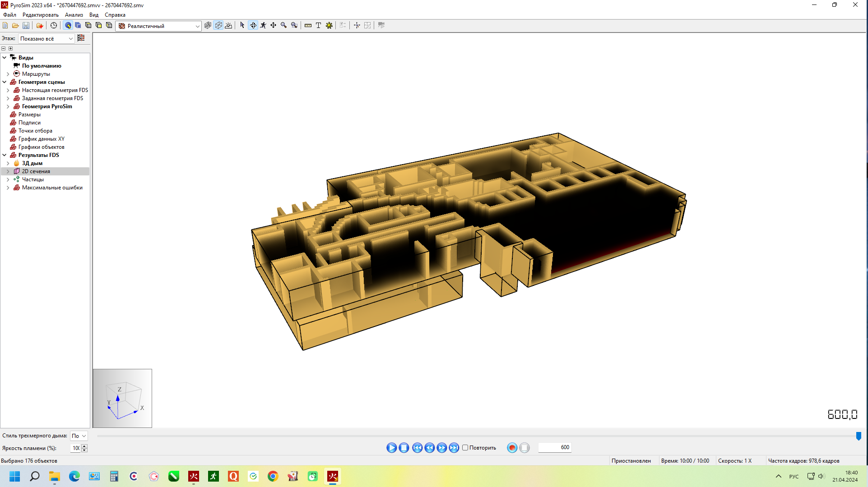Click the solid cube view icon
868x487 pixels.
[88, 26]
